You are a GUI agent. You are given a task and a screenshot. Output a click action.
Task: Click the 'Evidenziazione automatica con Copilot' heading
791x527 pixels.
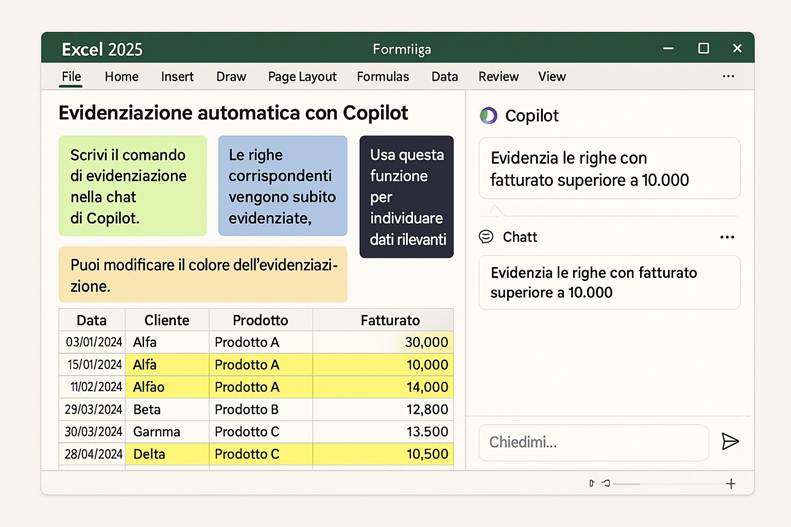(233, 113)
